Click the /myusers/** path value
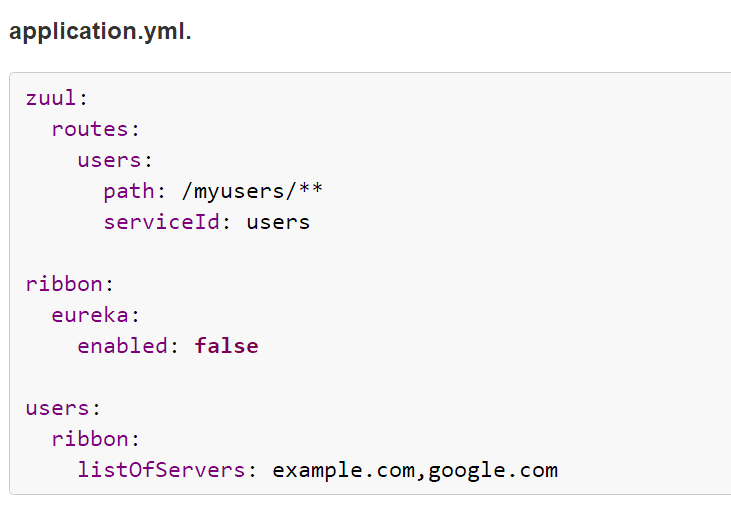Screen dimensions: 731x505 tap(252, 192)
